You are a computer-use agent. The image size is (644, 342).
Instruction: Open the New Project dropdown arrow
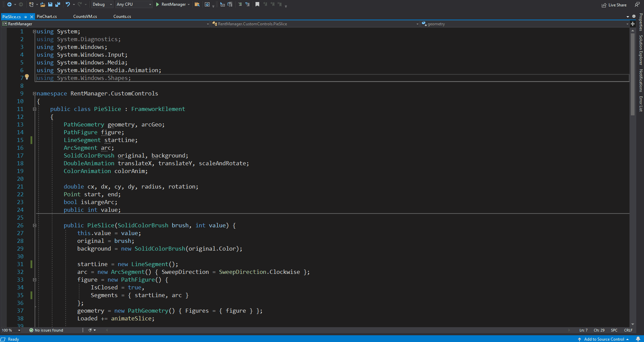click(x=37, y=4)
